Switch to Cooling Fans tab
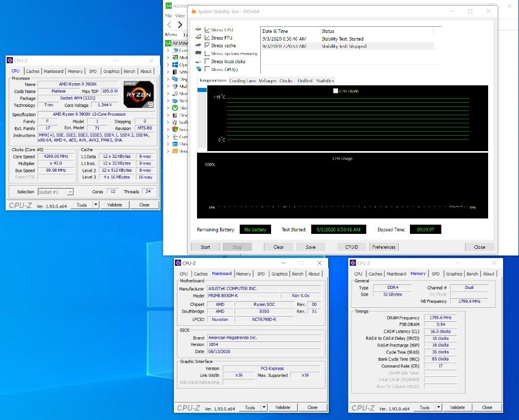Image resolution: width=519 pixels, height=420 pixels. (243, 80)
